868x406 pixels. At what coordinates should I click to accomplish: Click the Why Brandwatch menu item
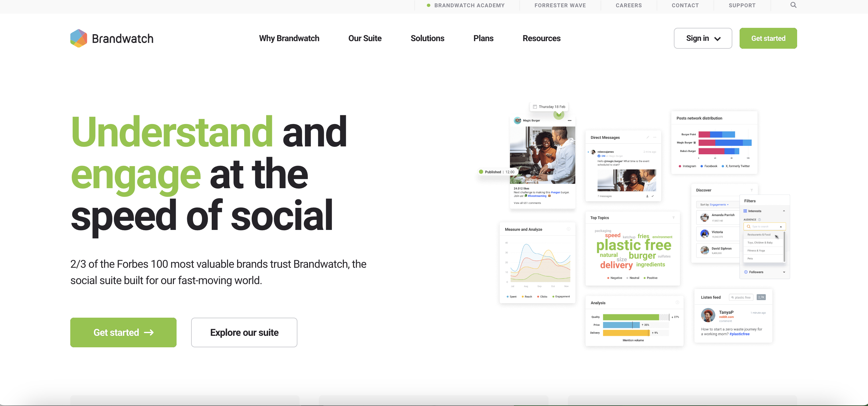click(289, 38)
